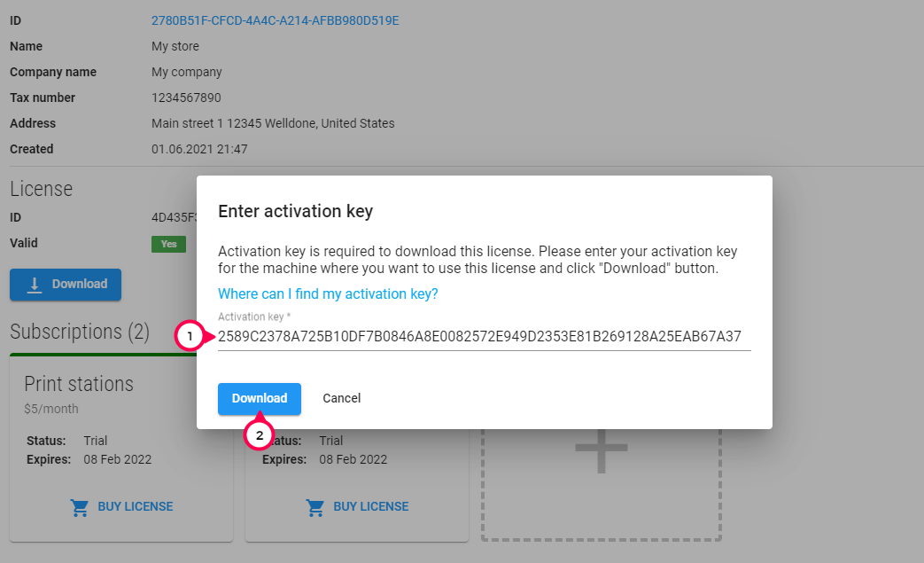
Task: Focus the Activation key input field
Action: point(484,337)
